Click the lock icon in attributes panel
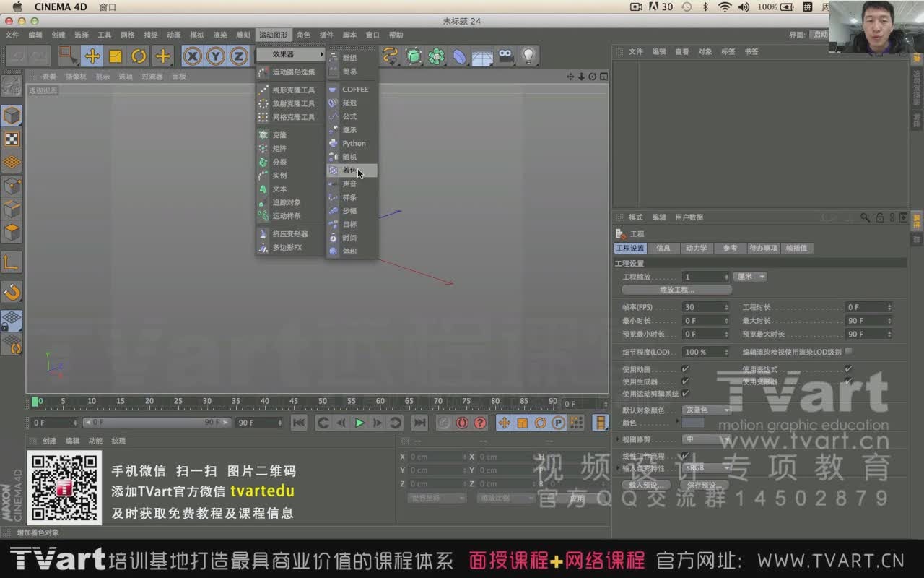This screenshot has width=924, height=578. tap(879, 217)
